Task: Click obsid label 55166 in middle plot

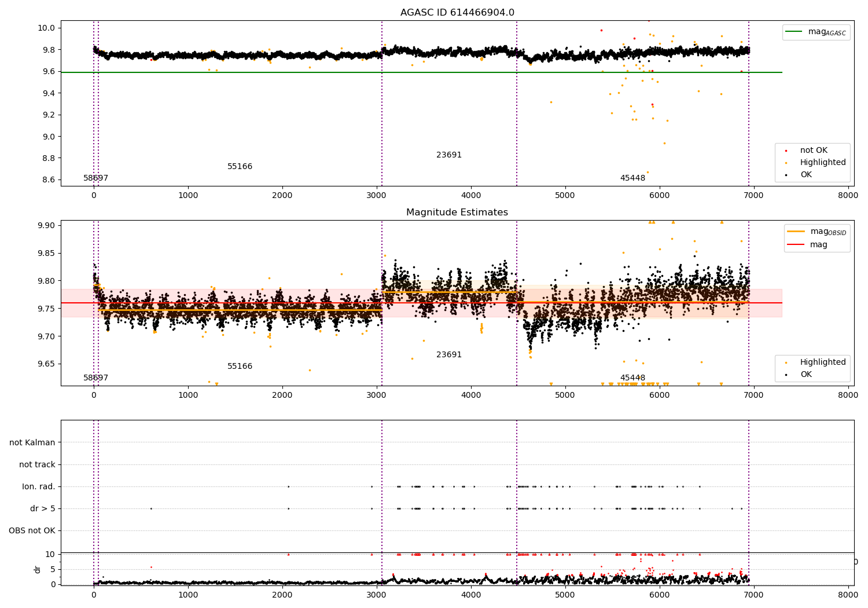Action: pos(240,367)
